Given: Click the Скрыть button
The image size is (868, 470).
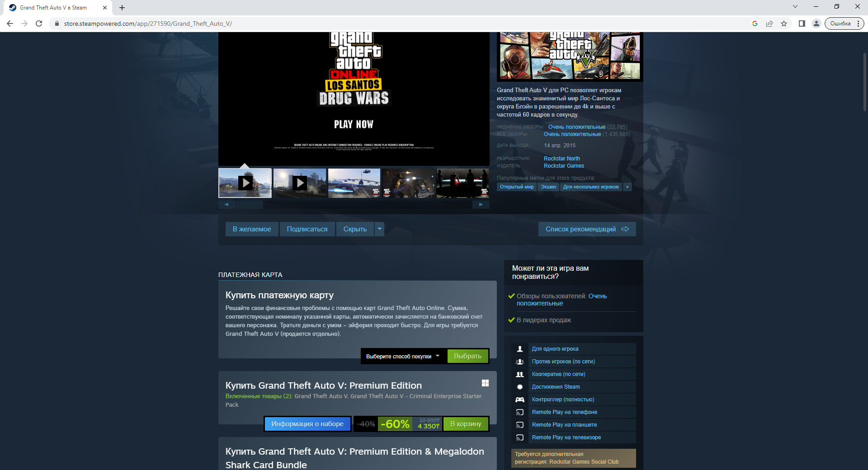Looking at the screenshot, I should point(355,229).
